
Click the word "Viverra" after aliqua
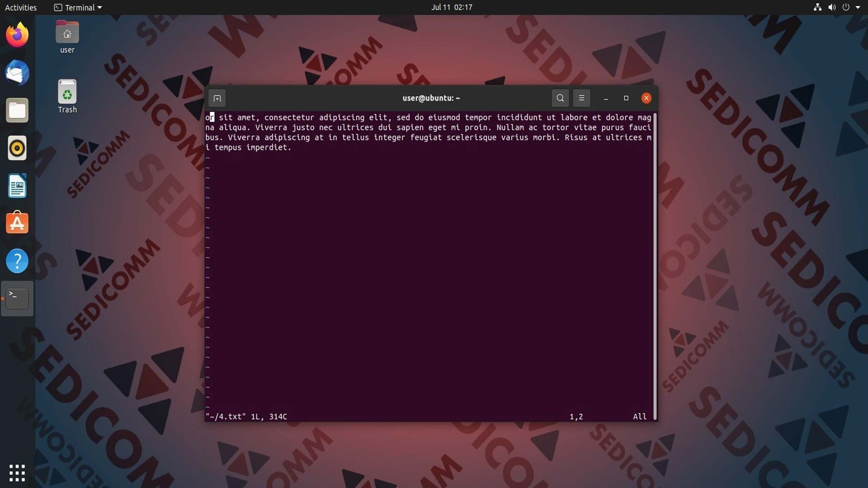point(271,127)
